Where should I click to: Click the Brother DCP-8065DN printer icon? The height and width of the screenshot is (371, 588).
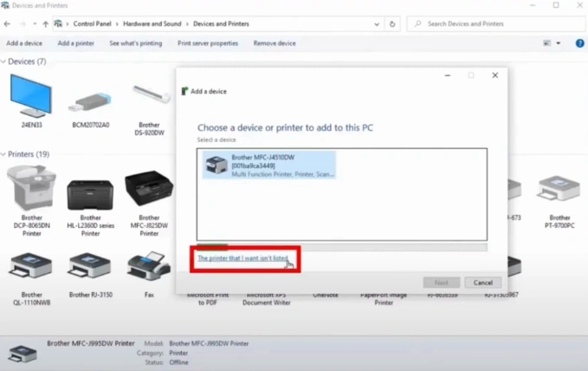tap(31, 187)
